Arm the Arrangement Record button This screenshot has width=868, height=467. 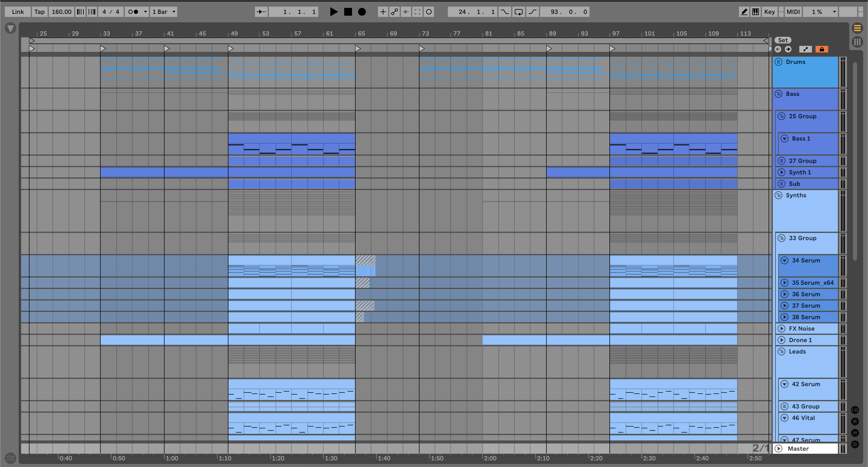[x=362, y=12]
